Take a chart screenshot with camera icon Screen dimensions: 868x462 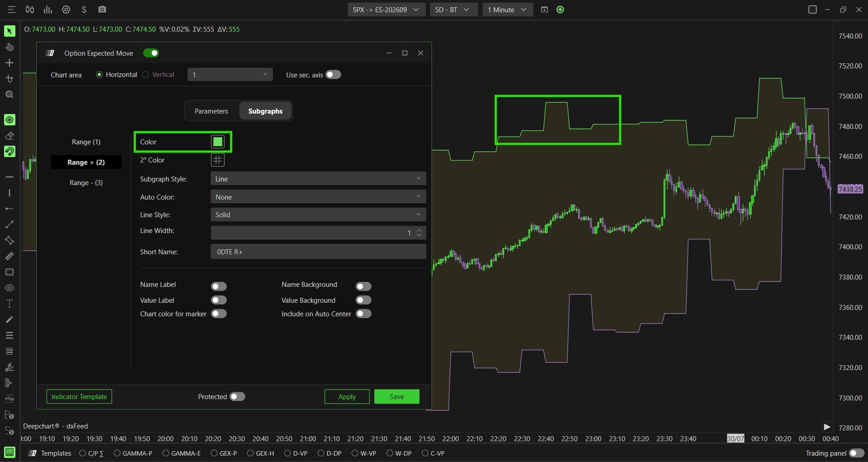(x=102, y=10)
